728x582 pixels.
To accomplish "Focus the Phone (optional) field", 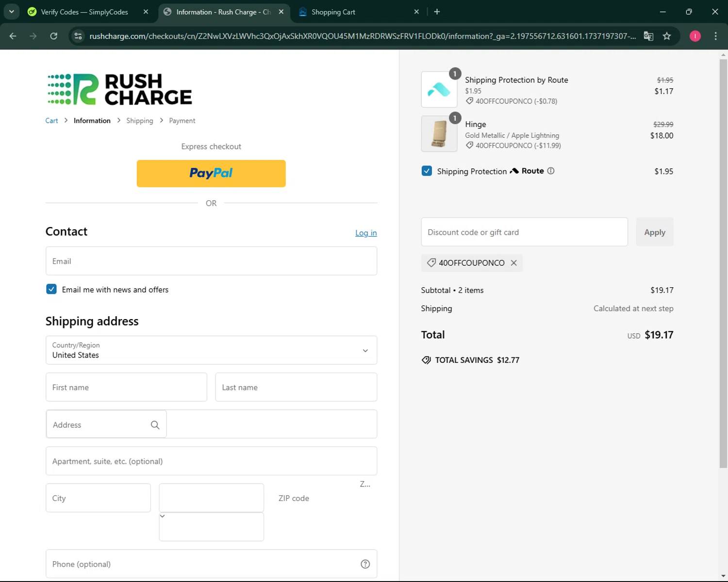I will coord(211,564).
